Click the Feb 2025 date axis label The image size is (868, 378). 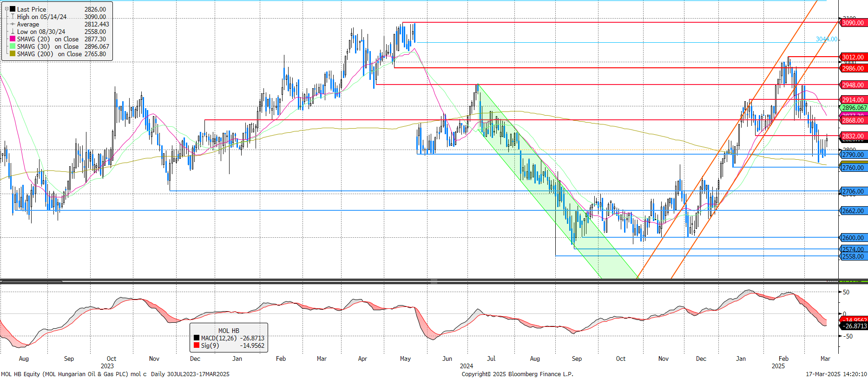[x=783, y=358]
